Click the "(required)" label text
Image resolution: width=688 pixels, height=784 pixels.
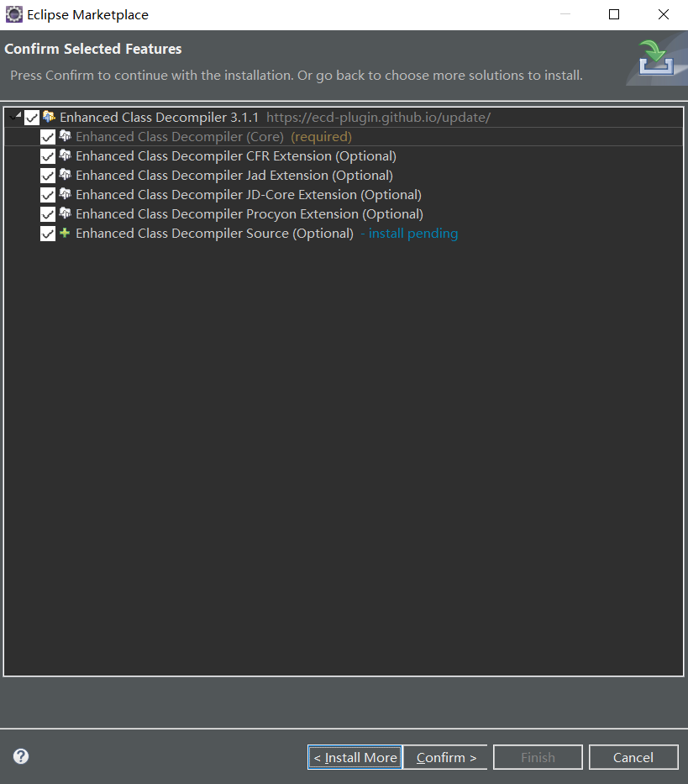tap(322, 137)
